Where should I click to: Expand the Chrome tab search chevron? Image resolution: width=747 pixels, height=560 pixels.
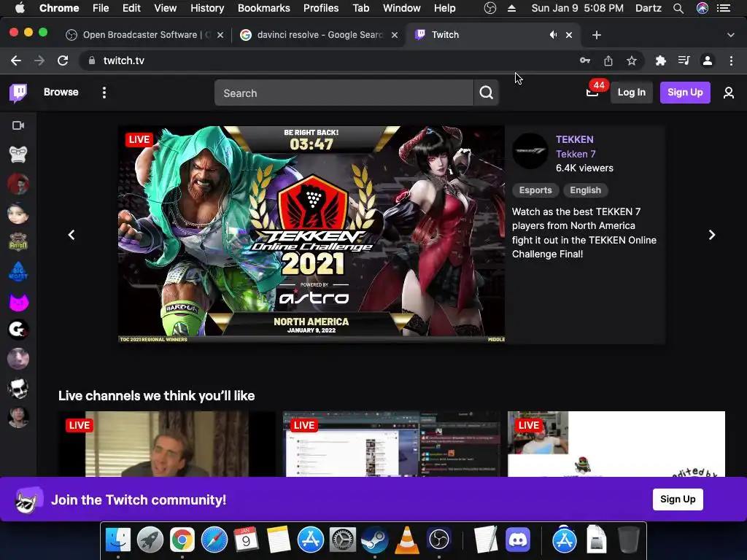point(731,35)
